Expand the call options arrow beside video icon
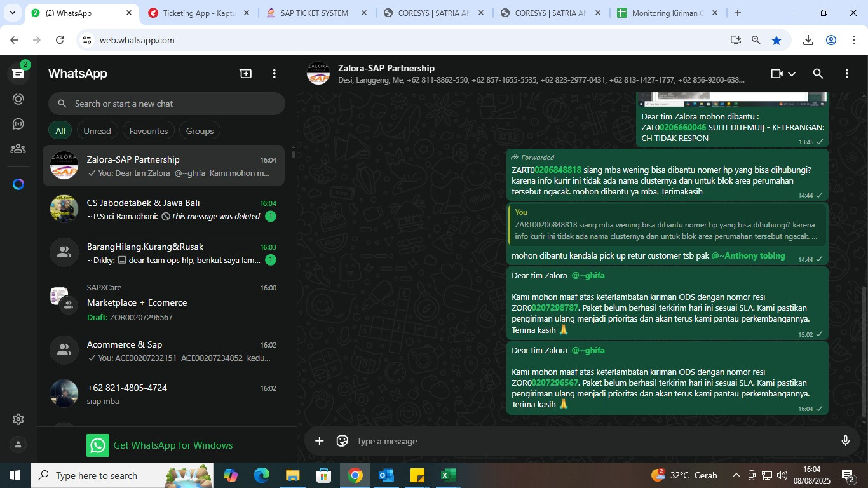 pos(792,74)
